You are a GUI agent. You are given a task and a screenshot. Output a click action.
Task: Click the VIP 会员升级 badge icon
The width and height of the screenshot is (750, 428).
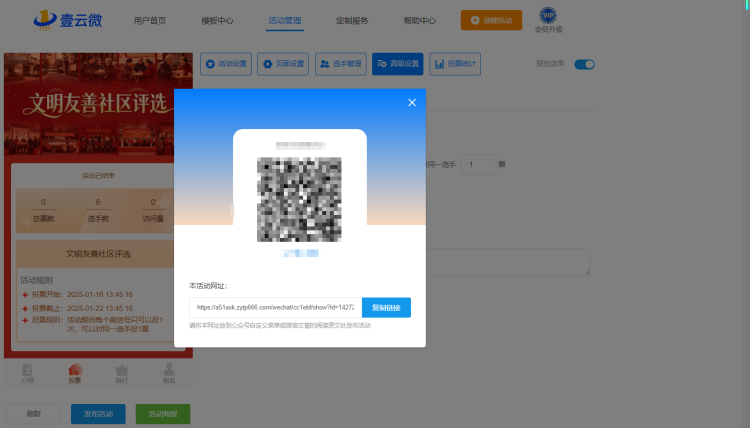point(548,16)
